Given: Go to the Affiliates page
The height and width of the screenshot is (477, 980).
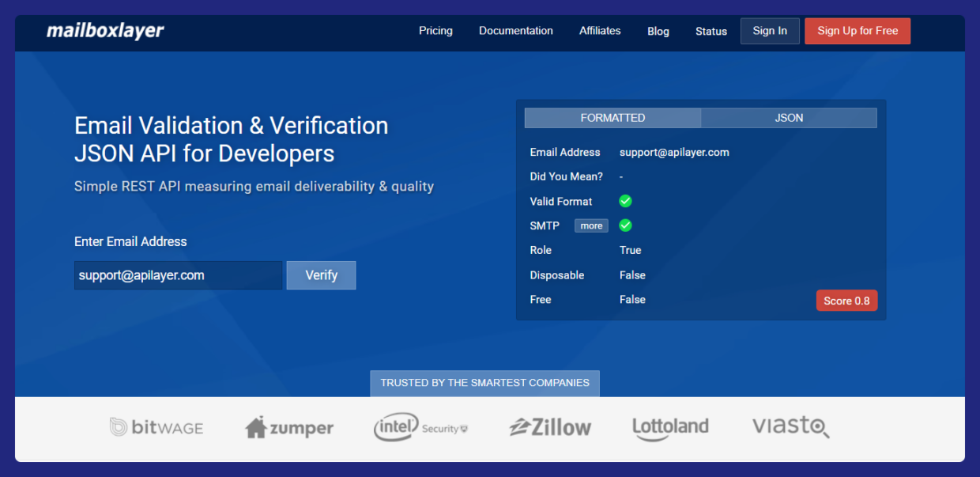Looking at the screenshot, I should 600,31.
